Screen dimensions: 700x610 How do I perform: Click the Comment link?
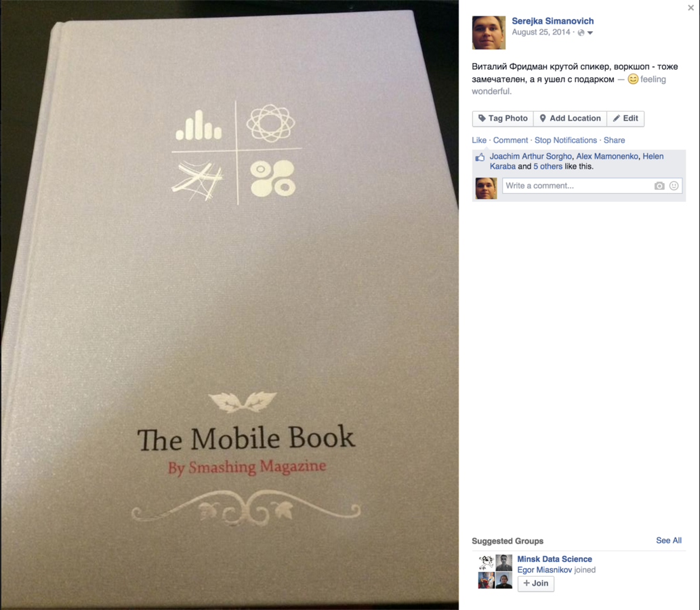(x=510, y=140)
